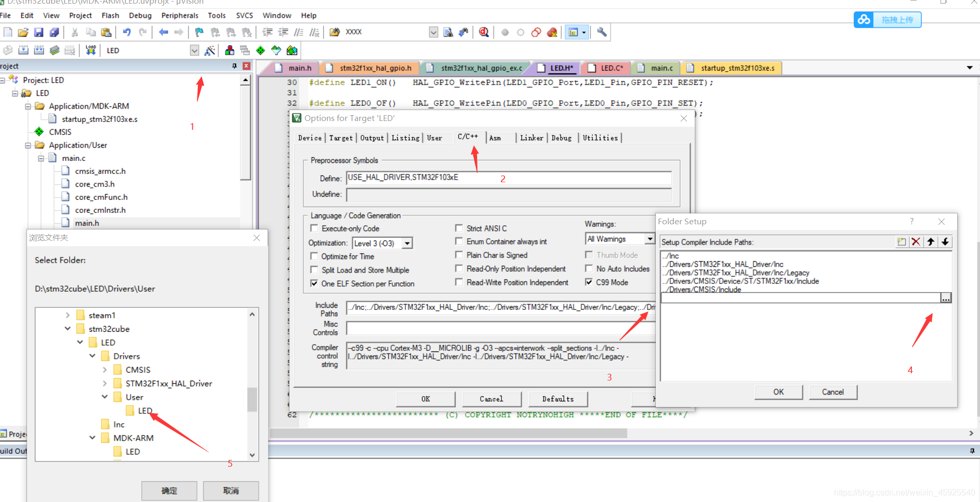Image resolution: width=980 pixels, height=502 pixels.
Task: Expand CMSIS folder in folder browser
Action: [104, 370]
